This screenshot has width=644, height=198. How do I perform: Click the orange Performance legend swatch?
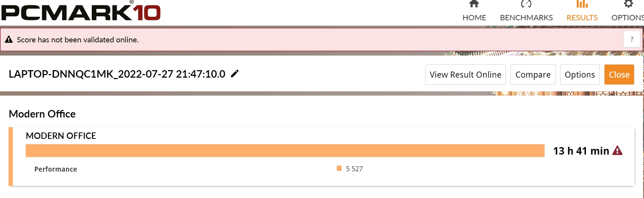339,168
